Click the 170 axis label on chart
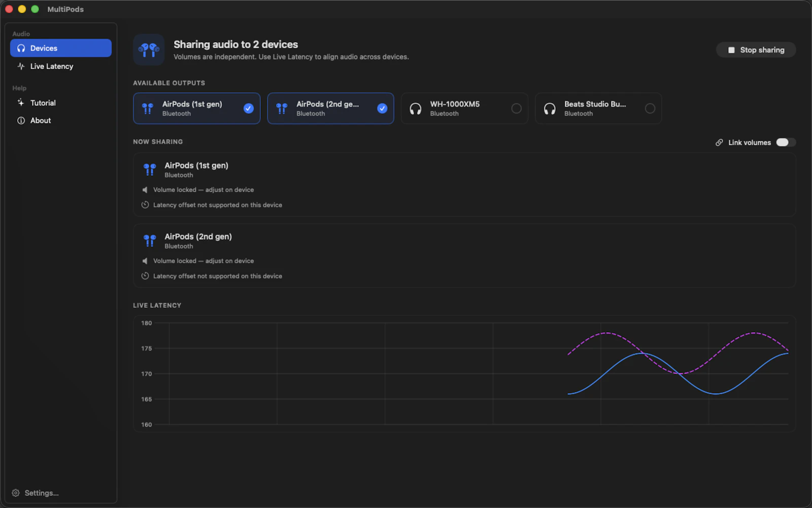This screenshot has width=812, height=508. click(x=146, y=374)
